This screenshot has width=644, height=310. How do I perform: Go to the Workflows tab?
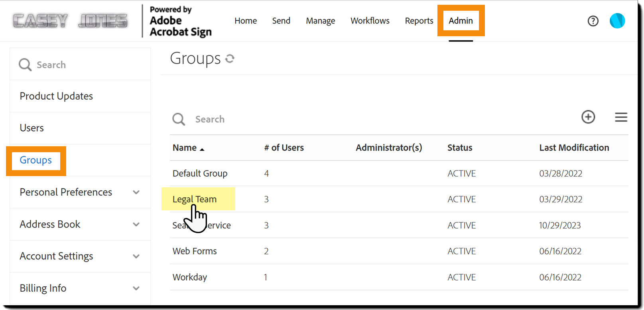370,21
